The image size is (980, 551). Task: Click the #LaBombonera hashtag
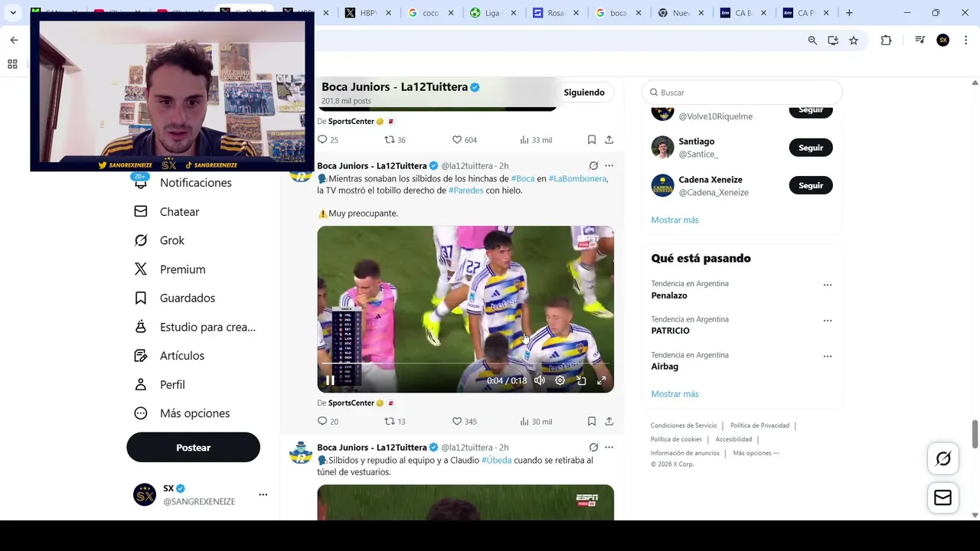[x=578, y=178]
